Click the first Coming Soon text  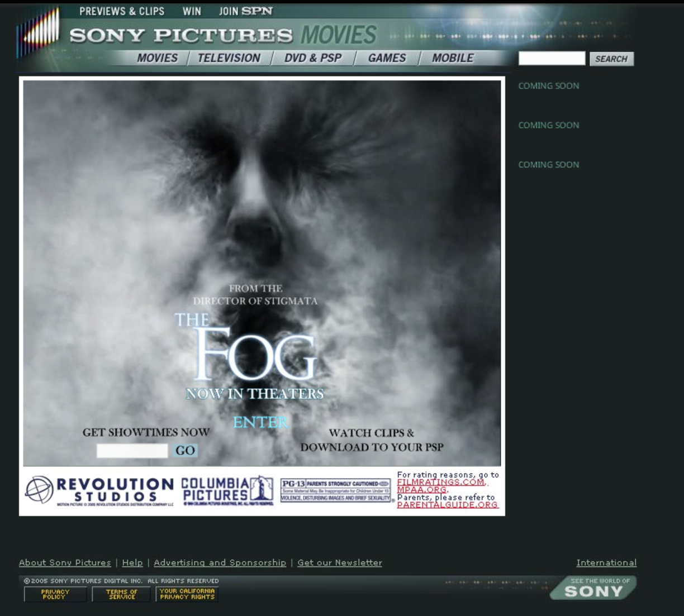point(548,86)
